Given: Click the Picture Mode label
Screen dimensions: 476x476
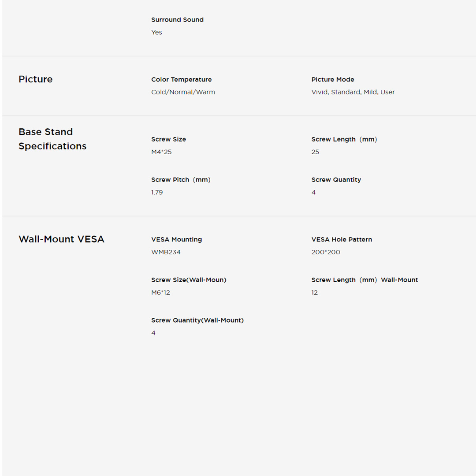Looking at the screenshot, I should 332,79.
